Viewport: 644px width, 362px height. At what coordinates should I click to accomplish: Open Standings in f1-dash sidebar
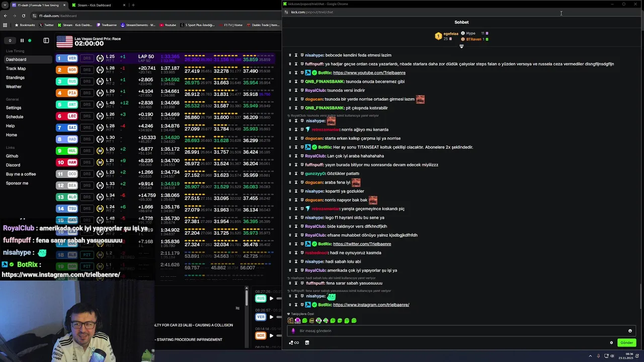click(15, 77)
